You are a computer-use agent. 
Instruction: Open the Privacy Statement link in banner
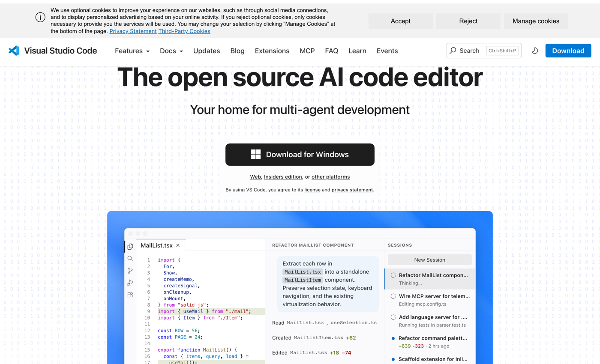[x=133, y=31]
